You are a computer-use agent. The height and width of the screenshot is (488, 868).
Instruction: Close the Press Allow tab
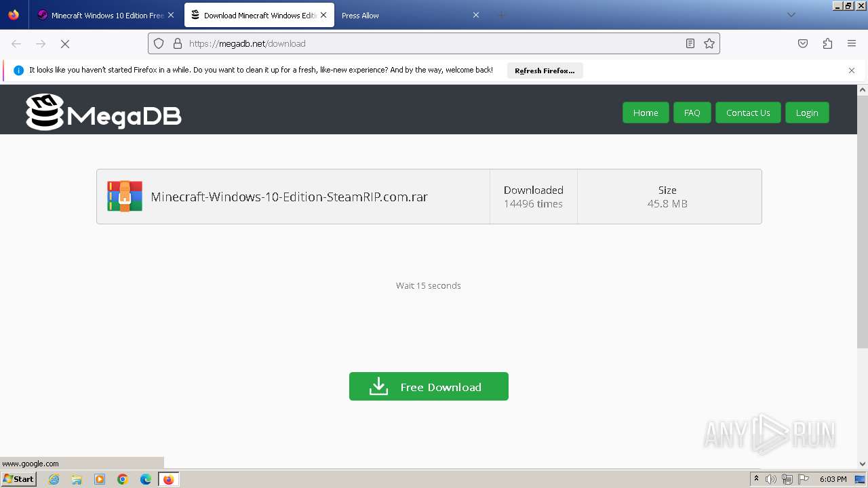point(476,15)
